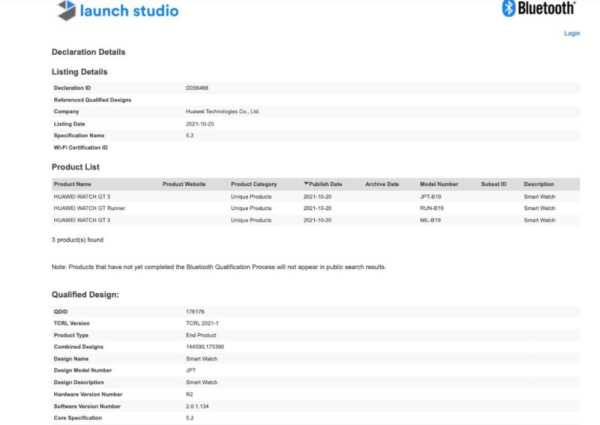Screen dimensions: 600x425
Task: Click the Archive Date column header
Action: click(382, 184)
